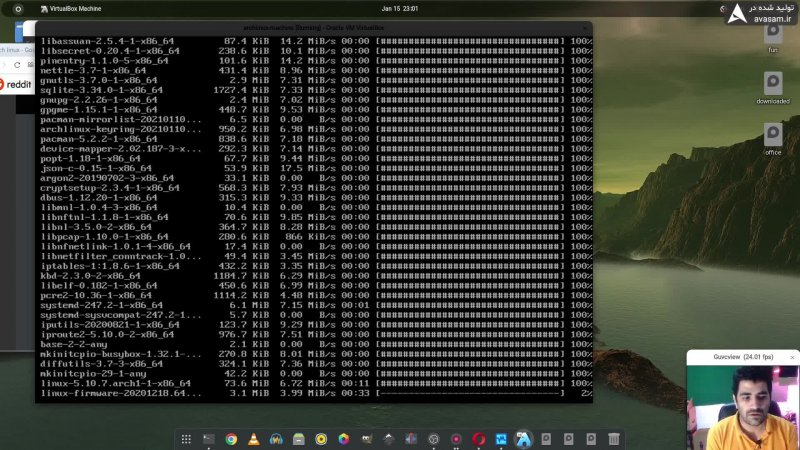Viewport: 800px width, 450px height.
Task: Open Activities button in top-left corner
Action: tap(15, 8)
